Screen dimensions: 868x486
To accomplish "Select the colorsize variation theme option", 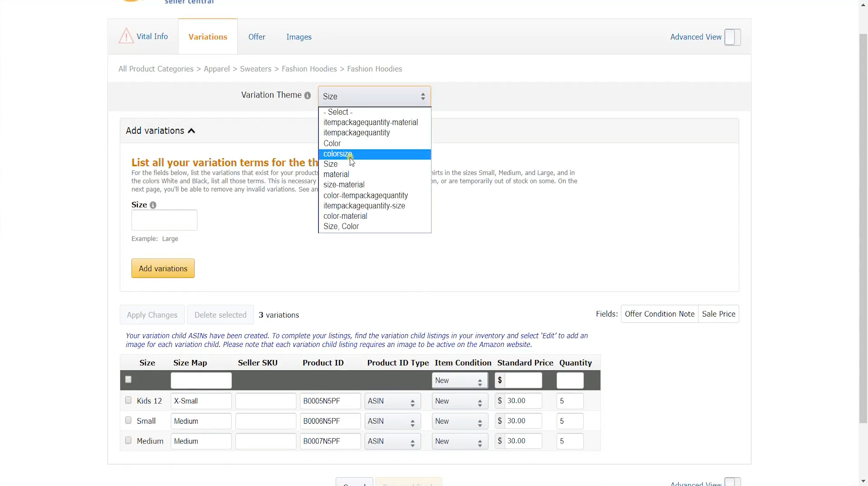I will pyautogui.click(x=375, y=154).
